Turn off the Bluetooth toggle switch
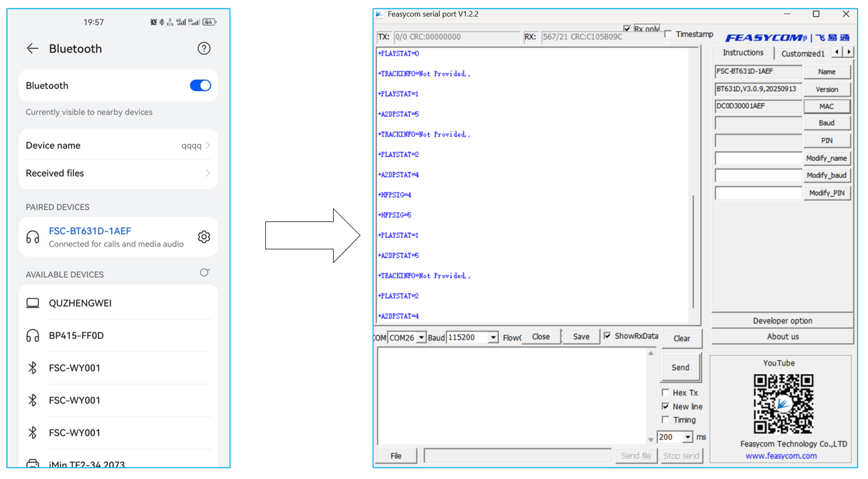868x479 pixels. (x=200, y=85)
